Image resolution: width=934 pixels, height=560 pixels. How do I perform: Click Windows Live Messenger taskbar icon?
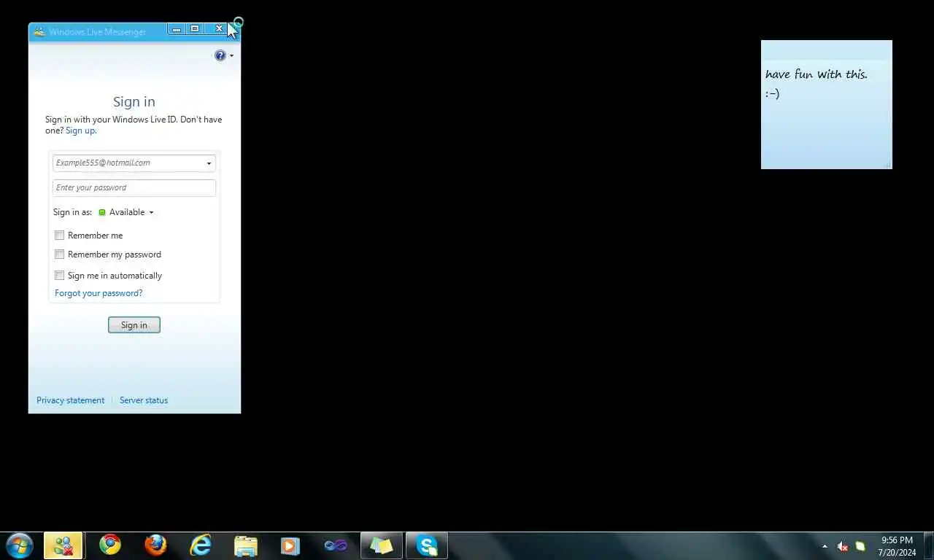(63, 545)
